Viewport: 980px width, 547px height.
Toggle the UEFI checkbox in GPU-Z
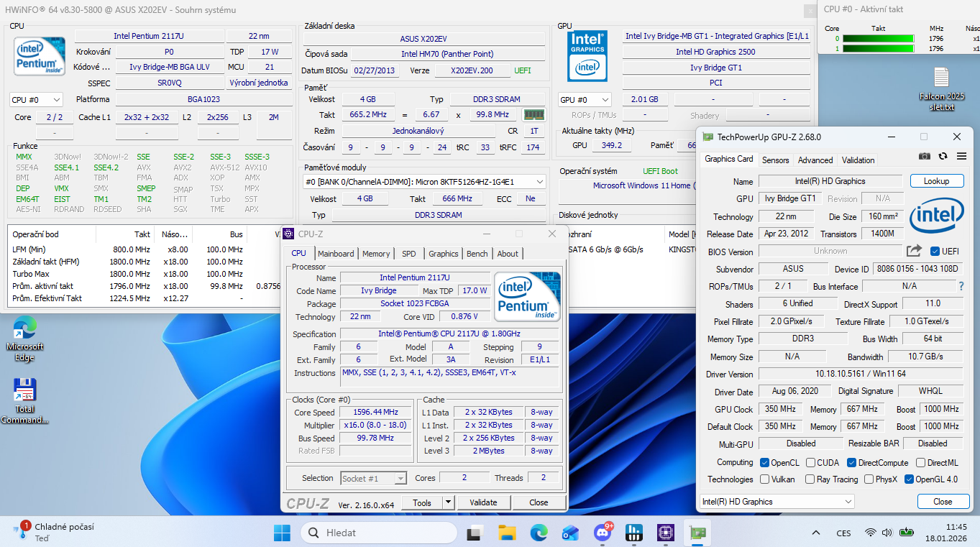pos(935,252)
